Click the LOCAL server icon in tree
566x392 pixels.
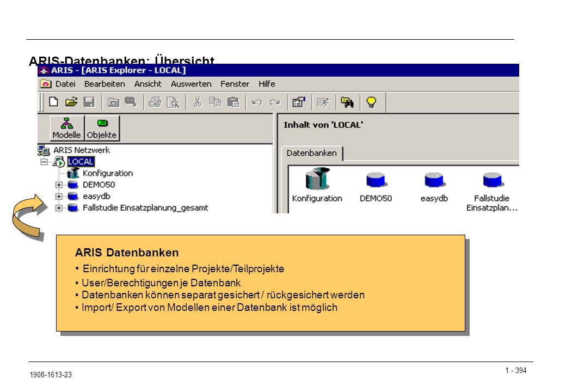[x=59, y=161]
